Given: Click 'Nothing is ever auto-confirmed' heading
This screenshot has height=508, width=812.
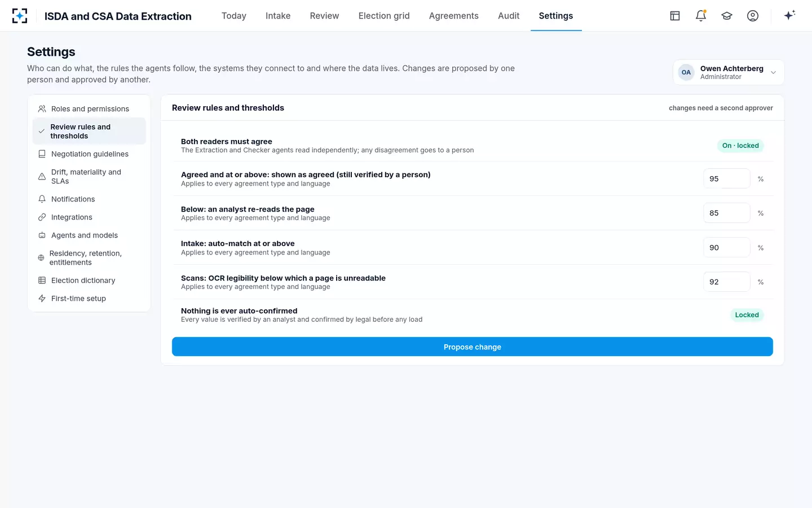Looking at the screenshot, I should [x=239, y=311].
